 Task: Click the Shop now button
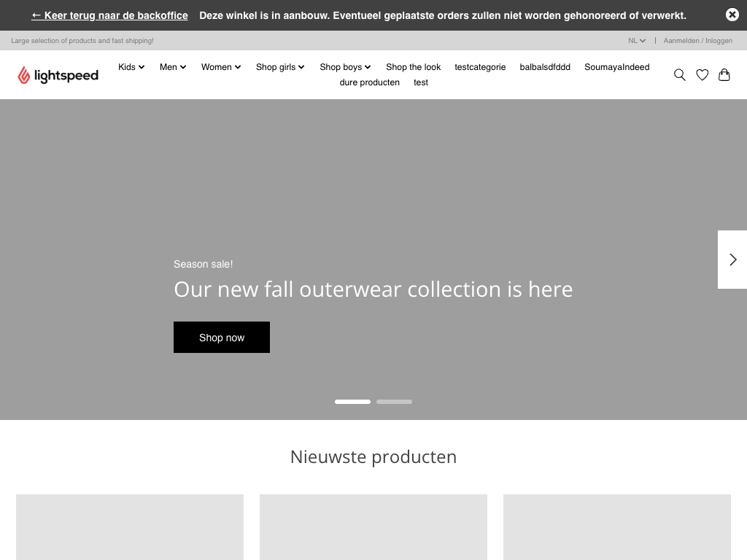point(222,338)
